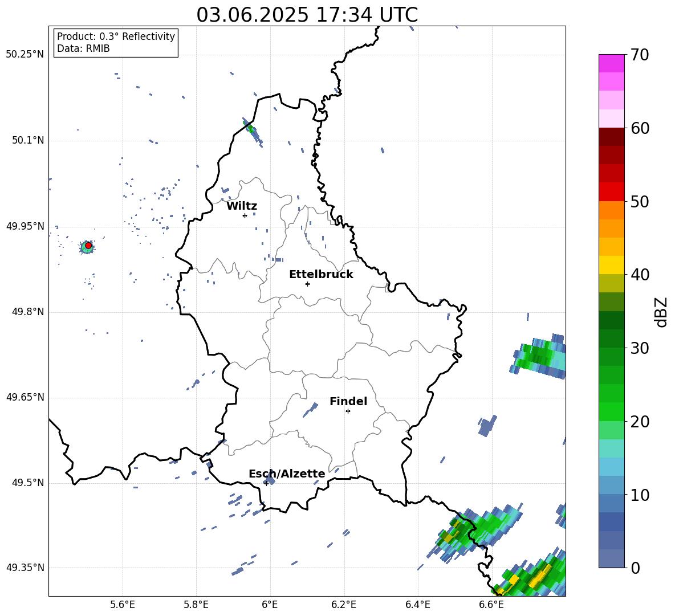Click the 49.5°N latitude label
Image resolution: width=675 pixels, height=616 pixels.
(x=28, y=483)
